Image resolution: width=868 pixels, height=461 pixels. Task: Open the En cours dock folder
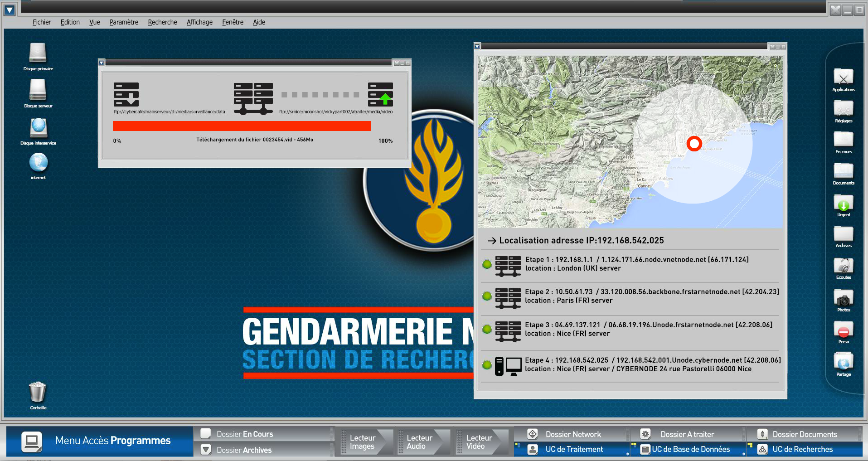point(843,139)
